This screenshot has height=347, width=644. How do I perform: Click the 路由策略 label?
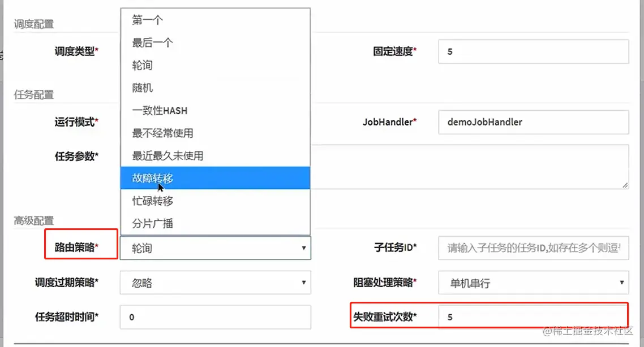76,248
